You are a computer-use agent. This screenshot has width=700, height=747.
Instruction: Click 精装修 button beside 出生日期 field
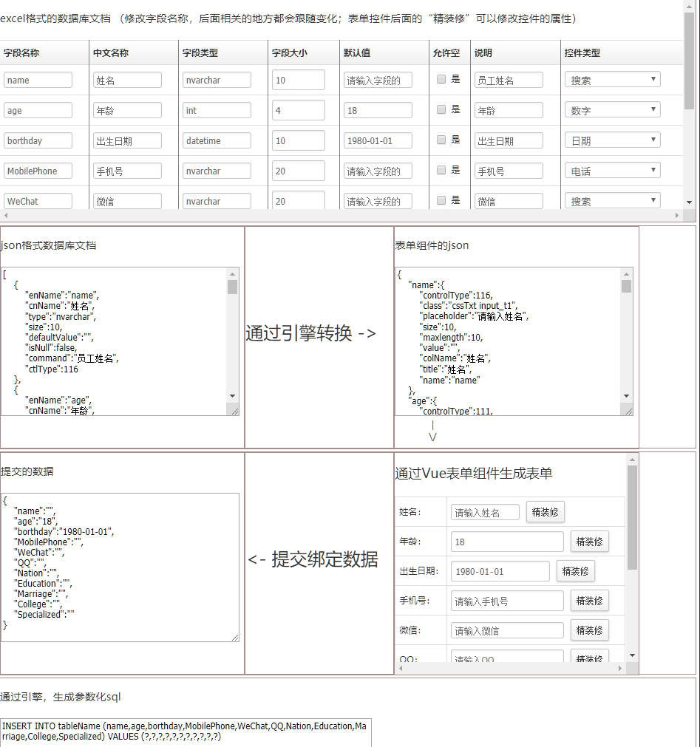click(575, 571)
